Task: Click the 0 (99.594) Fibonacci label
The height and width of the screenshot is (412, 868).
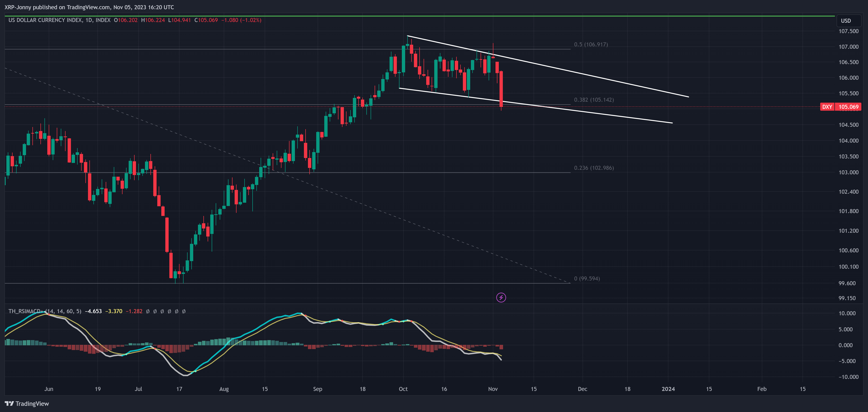Action: 587,279
